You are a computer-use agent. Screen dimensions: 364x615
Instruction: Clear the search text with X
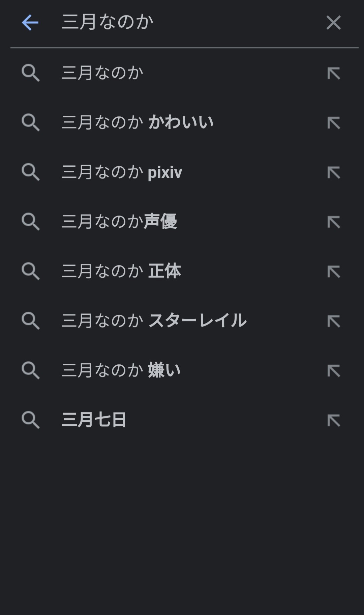point(333,23)
